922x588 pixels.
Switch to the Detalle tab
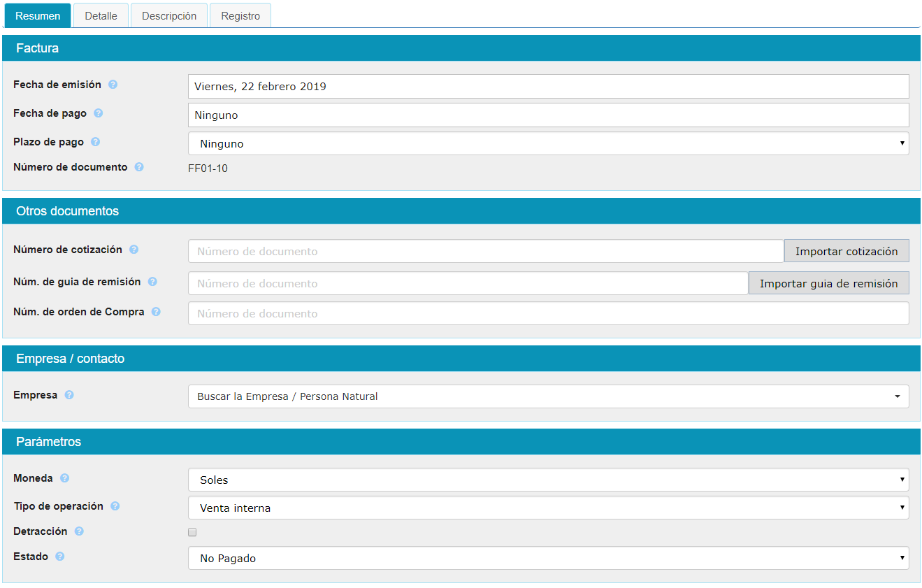101,15
